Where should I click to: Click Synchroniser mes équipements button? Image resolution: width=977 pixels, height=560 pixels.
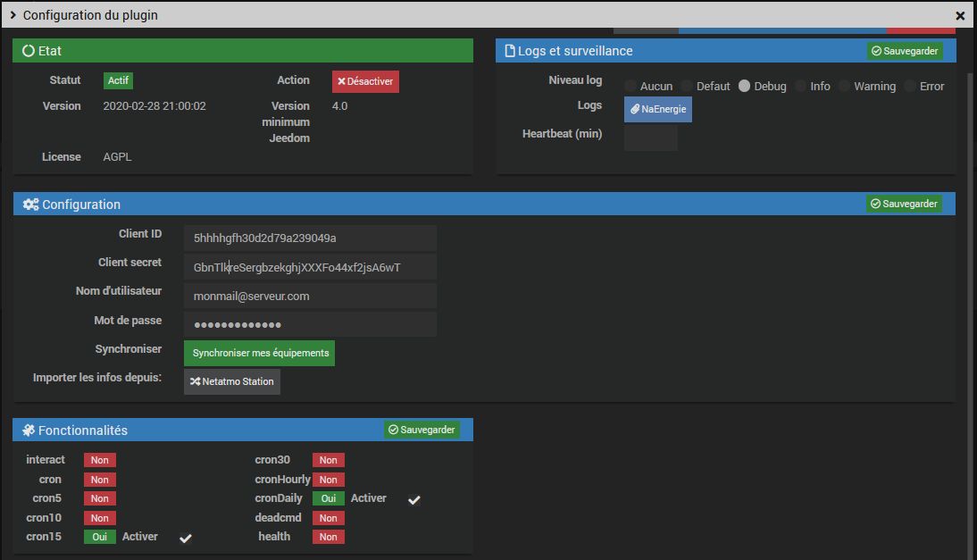pyautogui.click(x=259, y=353)
